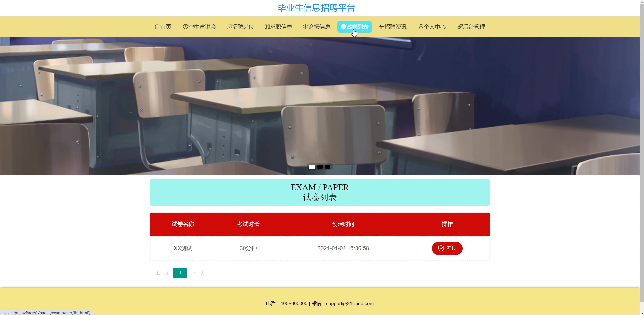Click the 2021-01-04 18:36:58 timestamp
The width and height of the screenshot is (644, 315).
(343, 248)
